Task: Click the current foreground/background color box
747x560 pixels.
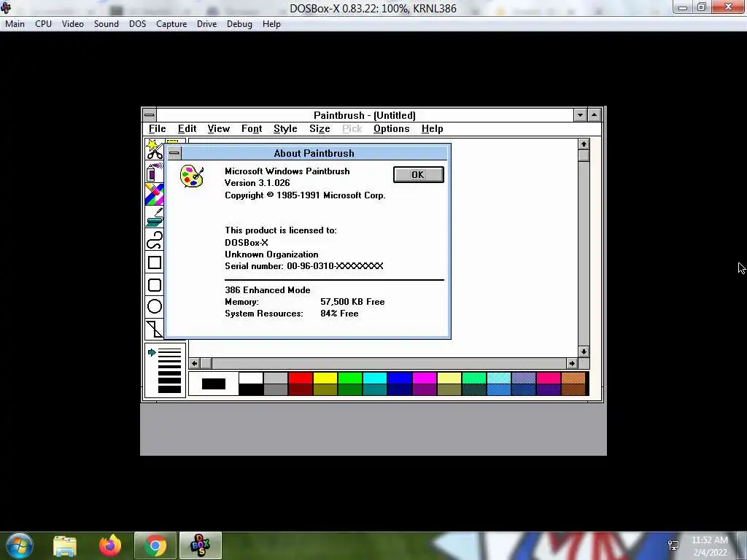Action: pos(214,384)
